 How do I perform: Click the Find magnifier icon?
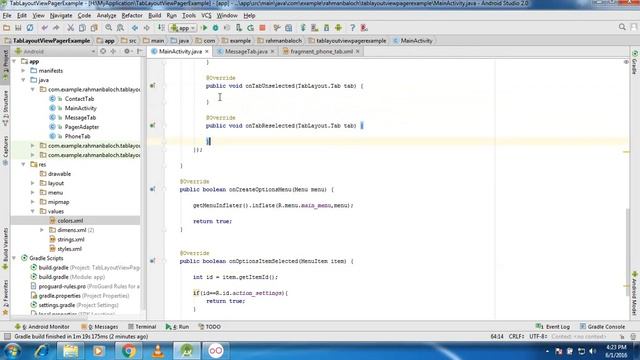coord(109,28)
